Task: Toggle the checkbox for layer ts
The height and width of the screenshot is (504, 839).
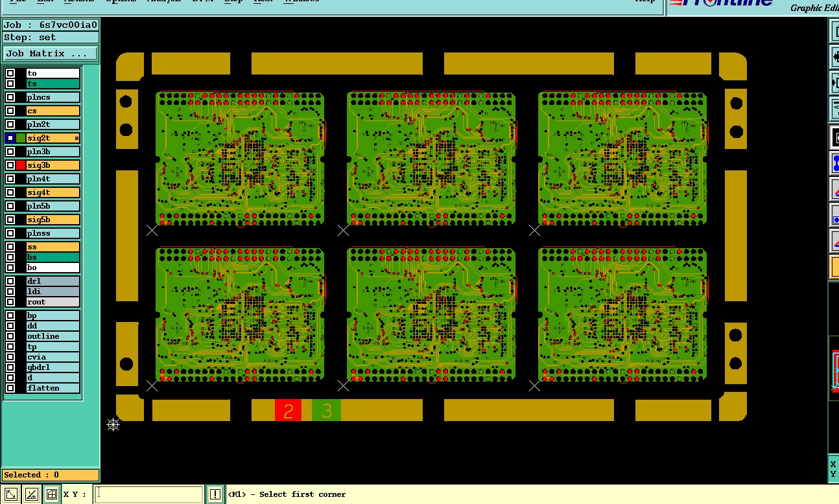Action: point(10,84)
